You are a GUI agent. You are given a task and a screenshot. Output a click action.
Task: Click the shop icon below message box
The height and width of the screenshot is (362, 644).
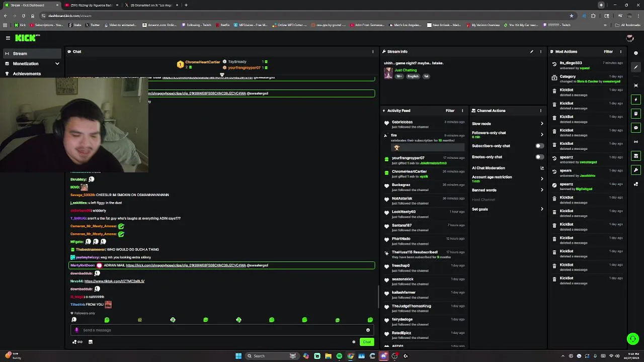tap(91, 342)
